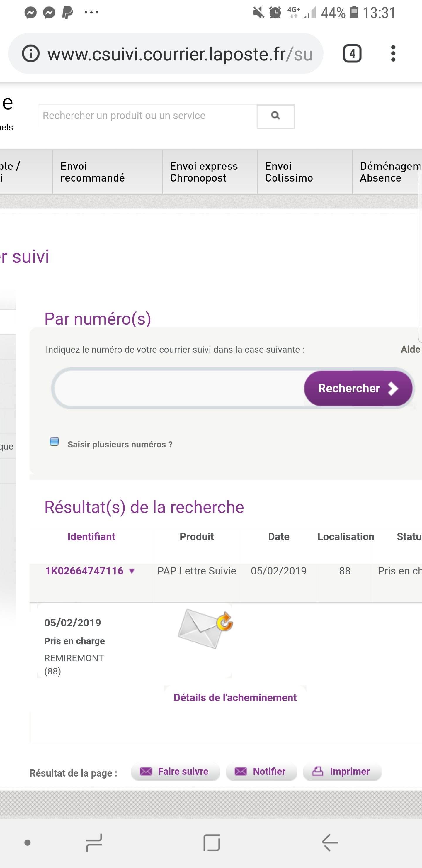
Task: Click the Notifier button
Action: click(x=261, y=772)
